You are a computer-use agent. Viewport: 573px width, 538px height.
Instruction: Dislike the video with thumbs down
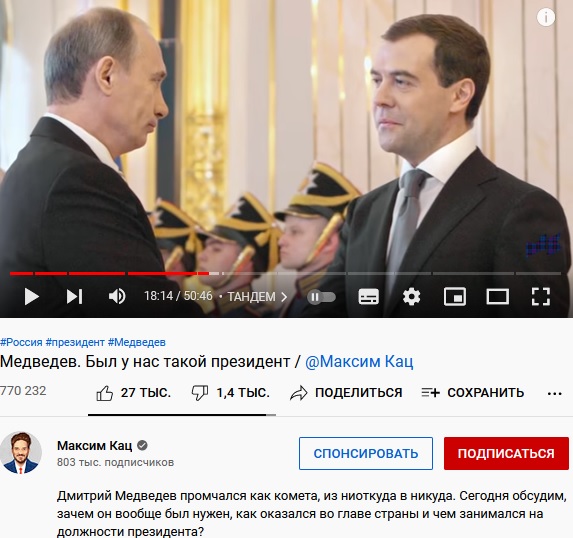tap(231, 393)
